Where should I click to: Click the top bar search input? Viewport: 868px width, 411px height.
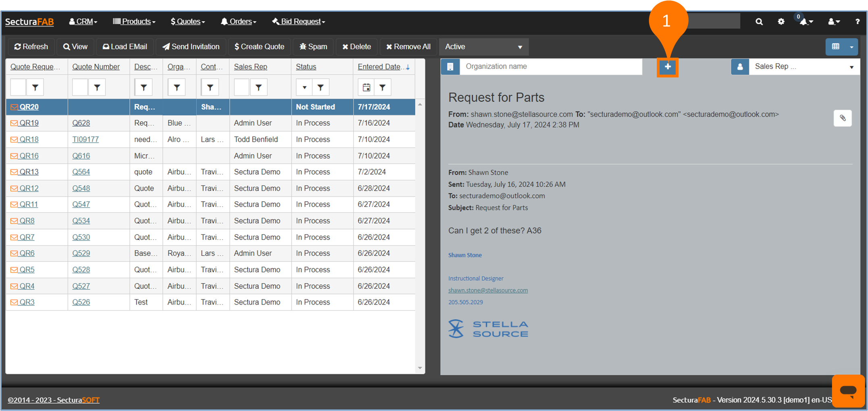coord(714,21)
